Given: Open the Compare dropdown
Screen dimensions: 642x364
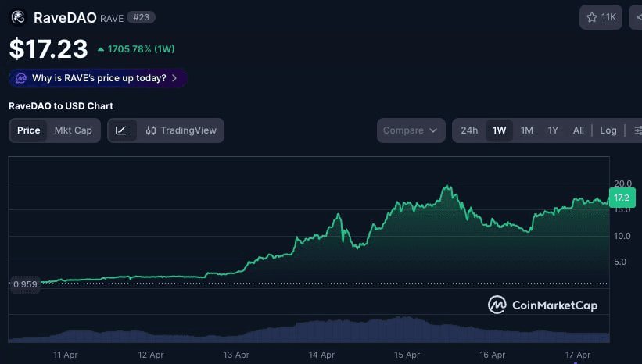Looking at the screenshot, I should (411, 130).
